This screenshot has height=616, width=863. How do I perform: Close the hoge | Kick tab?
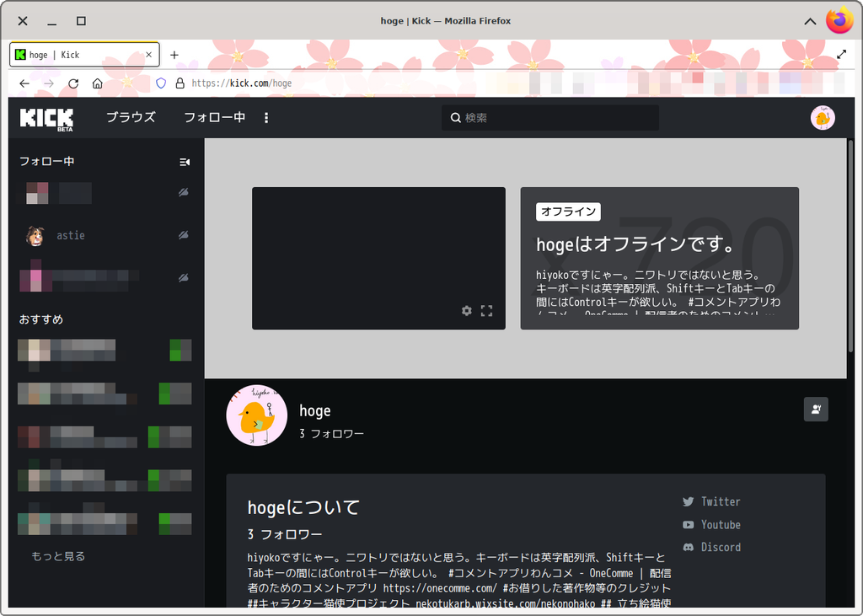pos(149,55)
